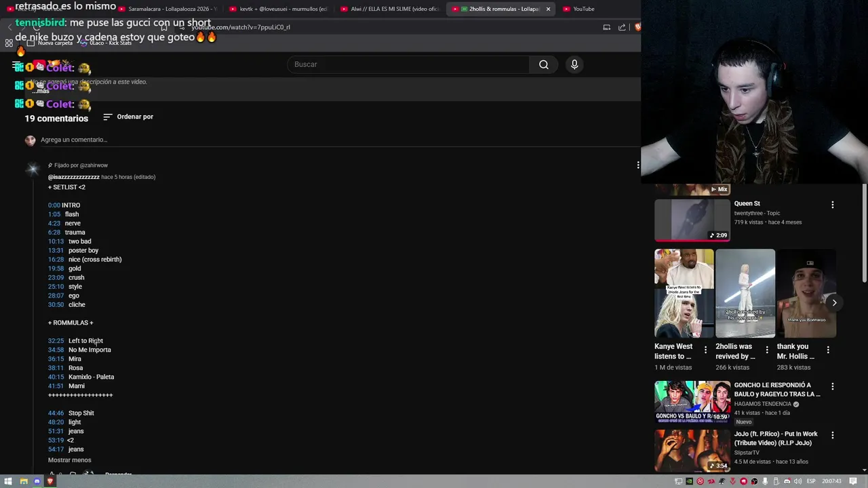868x488 pixels.
Task: Jump to timestamp 30:50 cliche
Action: click(56, 304)
